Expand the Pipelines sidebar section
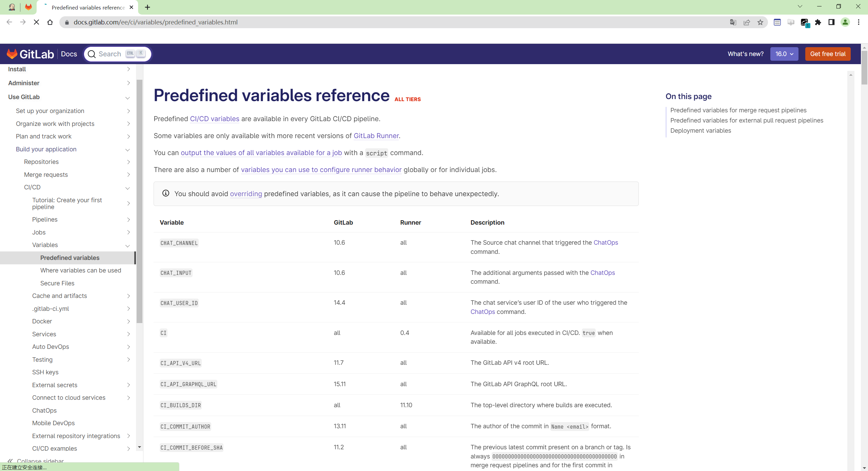The height and width of the screenshot is (471, 868). tap(129, 220)
